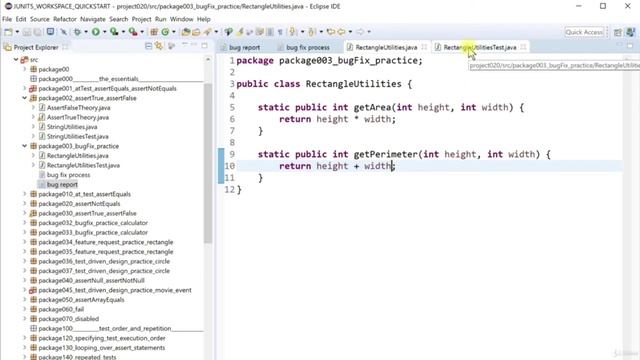Switch to the bug report editor tab
Screen dimensions: 640x360
coord(244,47)
